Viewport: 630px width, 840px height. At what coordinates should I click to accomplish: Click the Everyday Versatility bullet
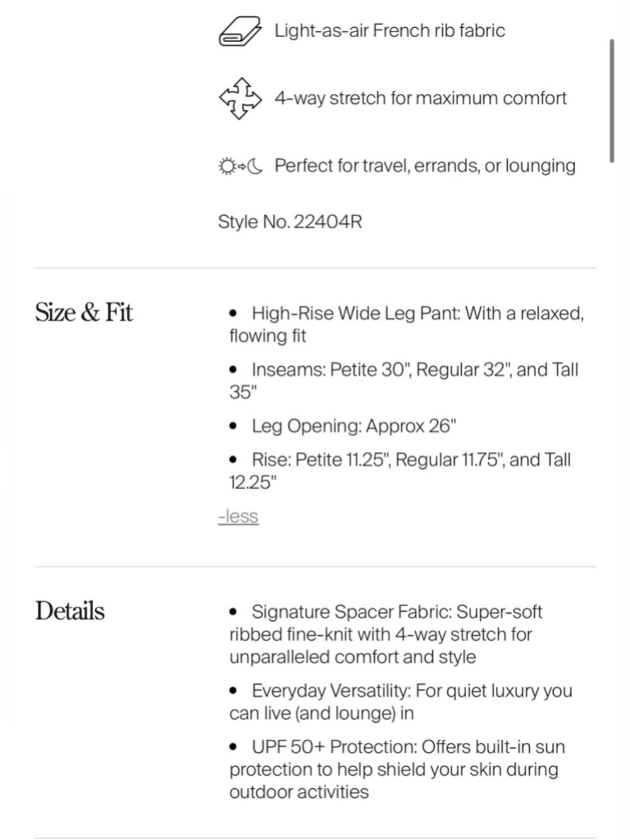click(401, 701)
